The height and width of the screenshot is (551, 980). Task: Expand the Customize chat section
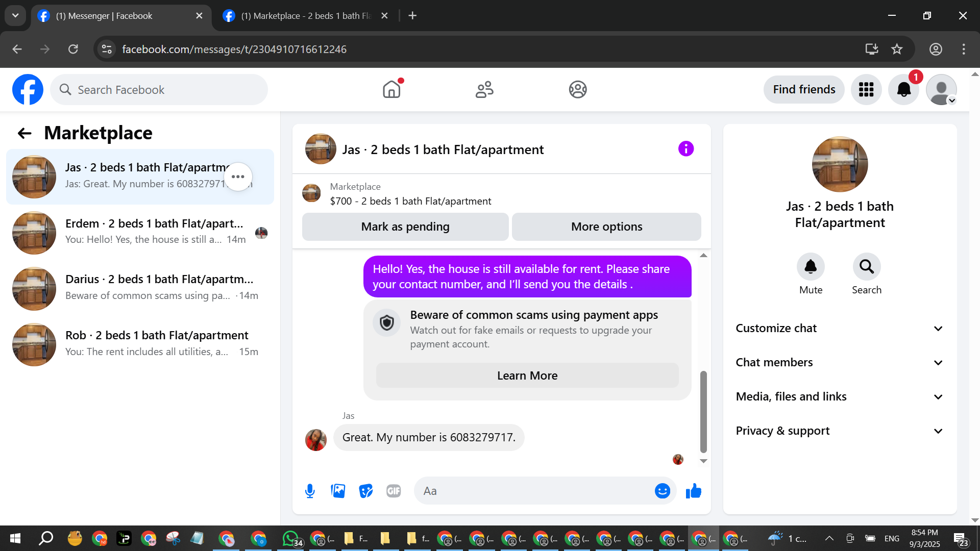(x=840, y=328)
